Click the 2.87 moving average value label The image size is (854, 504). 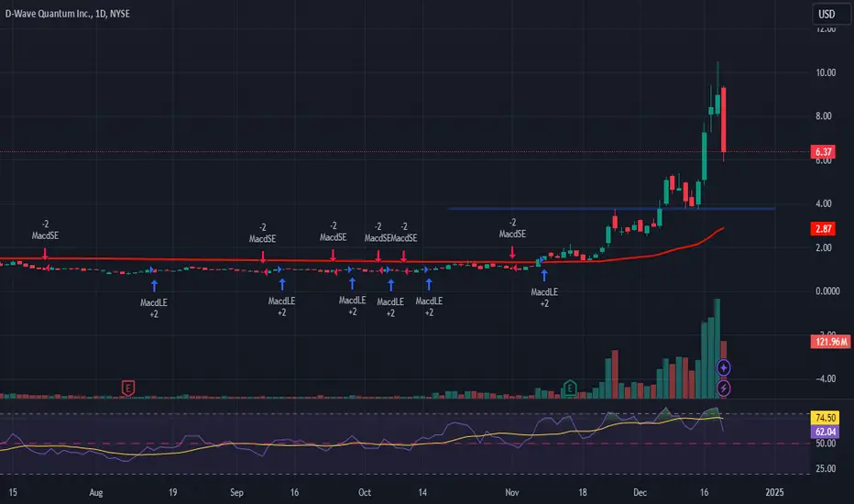point(823,228)
